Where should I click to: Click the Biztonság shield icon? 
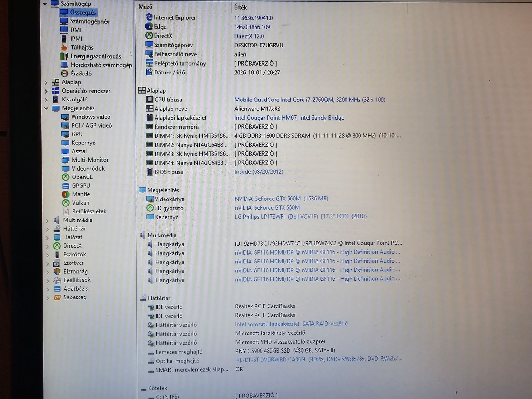57,271
